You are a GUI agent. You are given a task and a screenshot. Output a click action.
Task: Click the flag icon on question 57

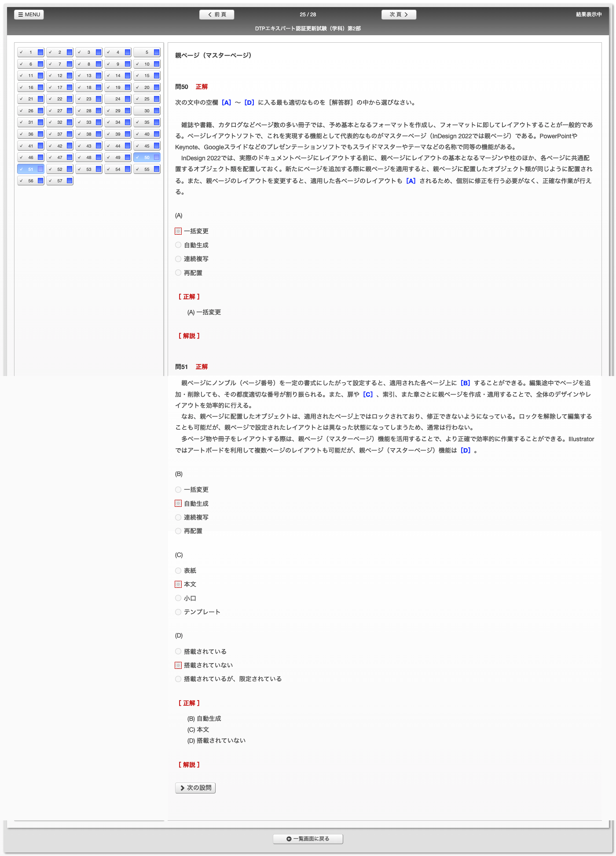[70, 181]
